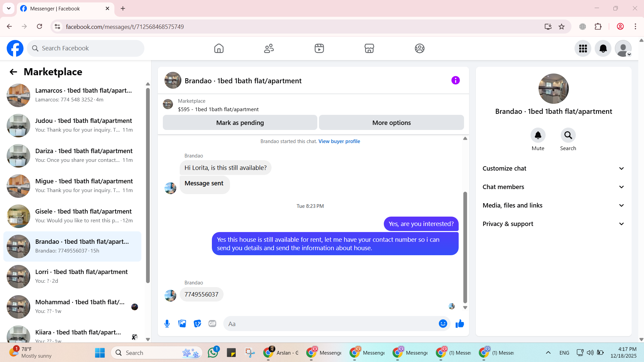
Task: Choose a sticker in the composer
Action: pos(197,324)
